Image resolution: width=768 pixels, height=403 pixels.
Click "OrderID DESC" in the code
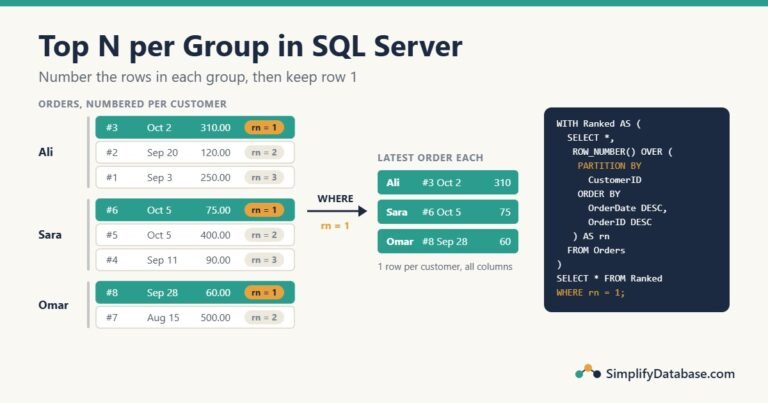point(620,222)
